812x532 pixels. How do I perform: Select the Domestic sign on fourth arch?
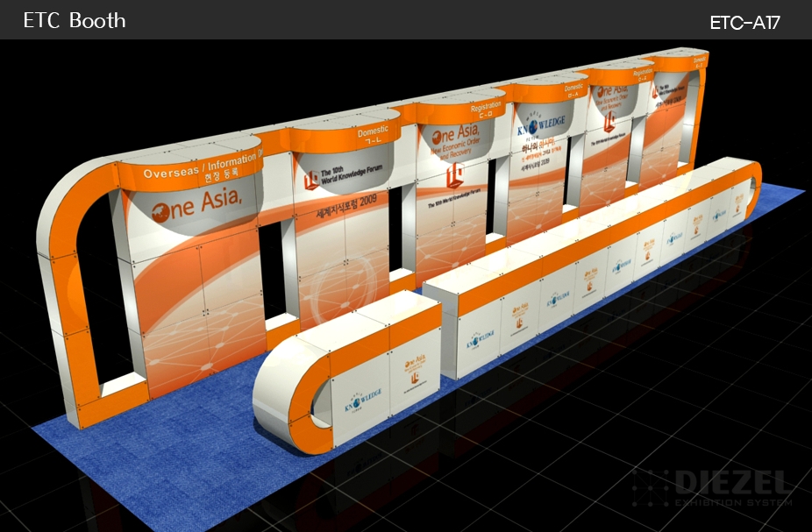click(573, 88)
